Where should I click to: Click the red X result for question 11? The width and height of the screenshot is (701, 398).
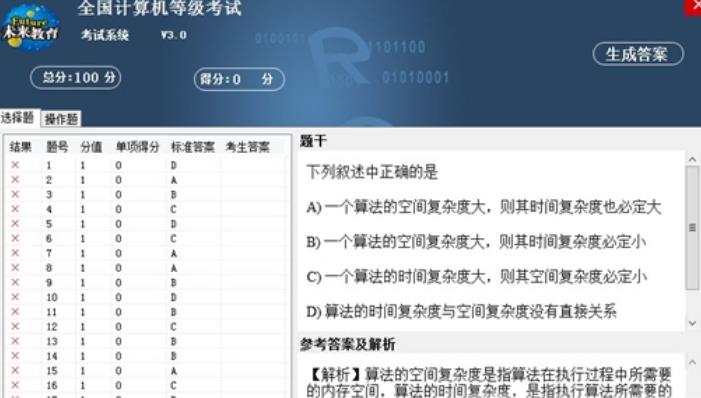[15, 312]
